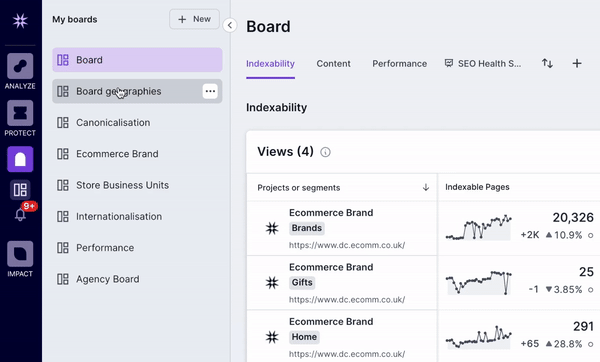Select the Board item in My boards

click(x=137, y=60)
